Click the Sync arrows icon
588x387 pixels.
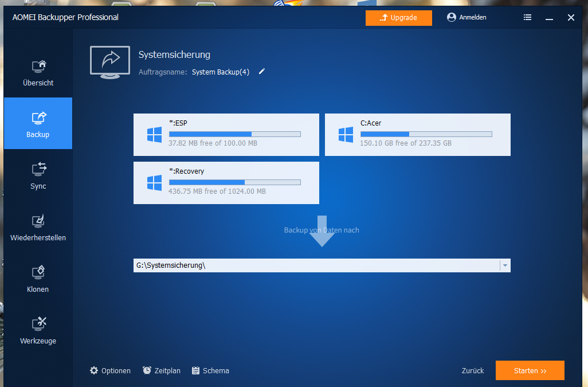38,169
